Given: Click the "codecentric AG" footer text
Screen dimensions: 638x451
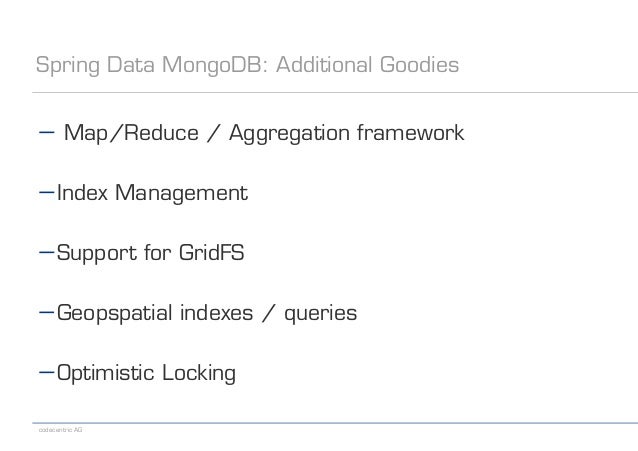Looking at the screenshot, I should click(61, 430).
